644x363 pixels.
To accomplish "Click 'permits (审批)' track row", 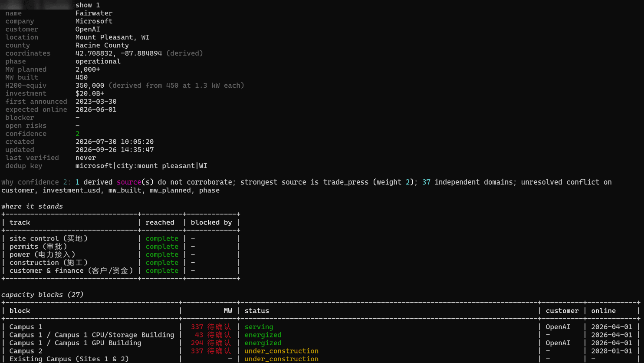I will 38,247.
